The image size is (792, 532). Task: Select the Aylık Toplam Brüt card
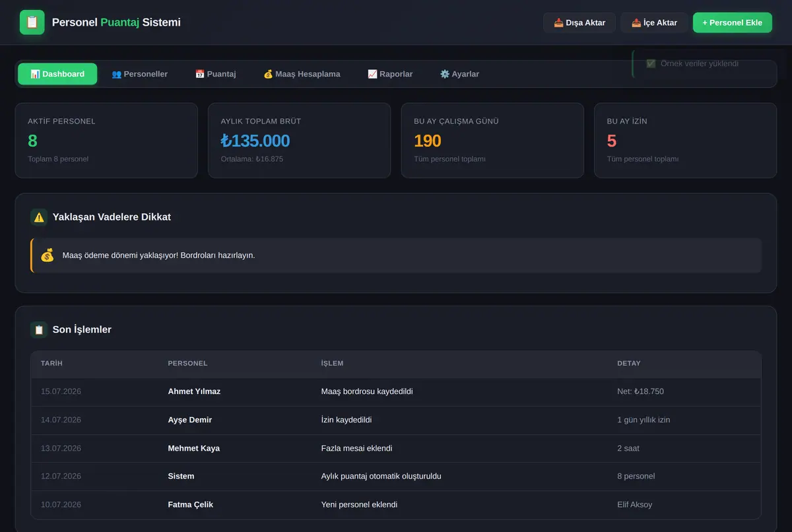point(300,141)
